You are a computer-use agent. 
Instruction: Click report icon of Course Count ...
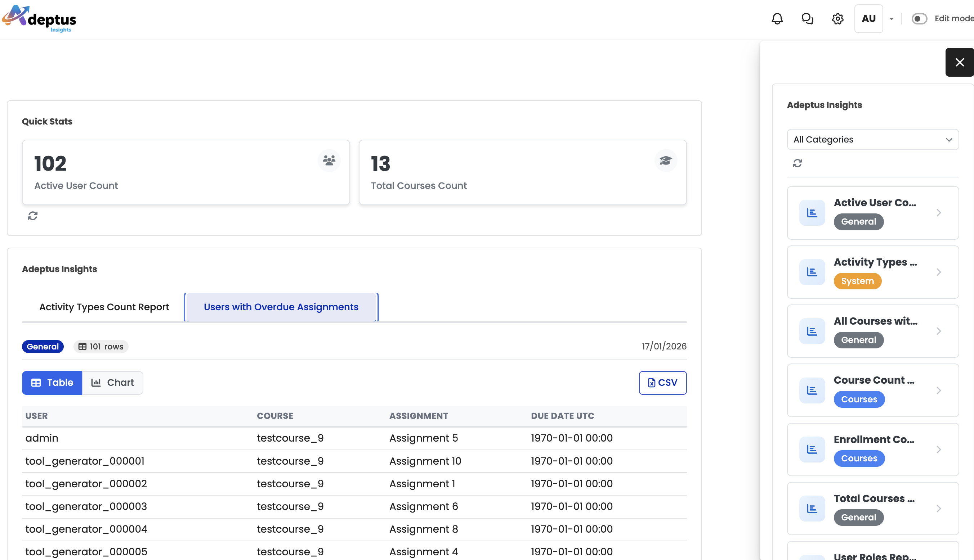(x=812, y=390)
